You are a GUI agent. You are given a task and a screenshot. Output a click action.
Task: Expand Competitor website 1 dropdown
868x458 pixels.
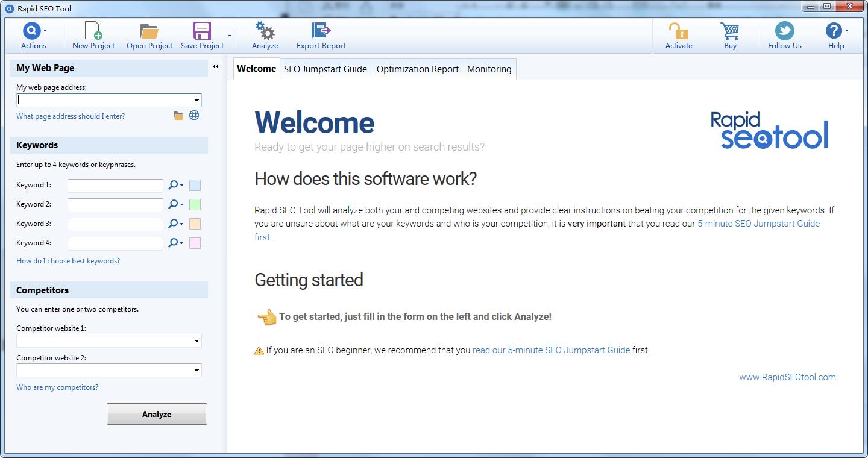pyautogui.click(x=198, y=340)
